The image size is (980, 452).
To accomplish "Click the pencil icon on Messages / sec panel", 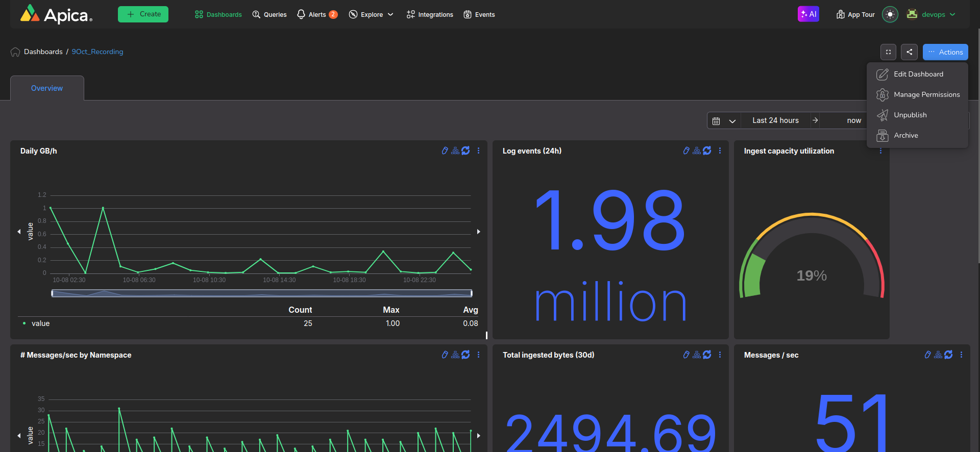I will pos(927,355).
